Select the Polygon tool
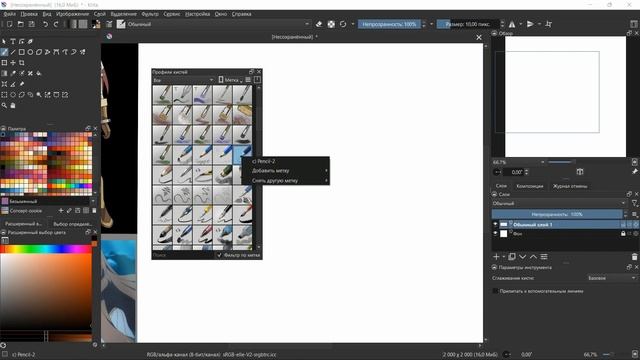 pyautogui.click(x=39, y=52)
